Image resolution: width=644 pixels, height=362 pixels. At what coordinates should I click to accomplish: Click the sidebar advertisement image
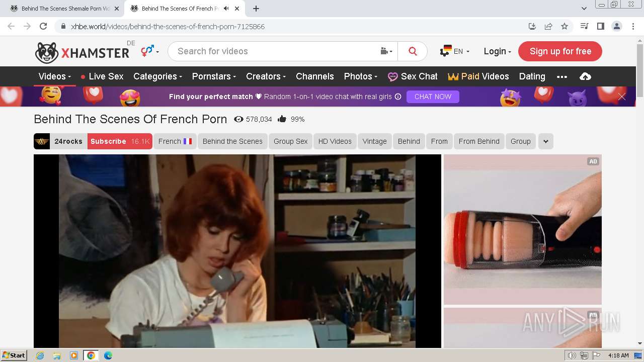pos(523,229)
